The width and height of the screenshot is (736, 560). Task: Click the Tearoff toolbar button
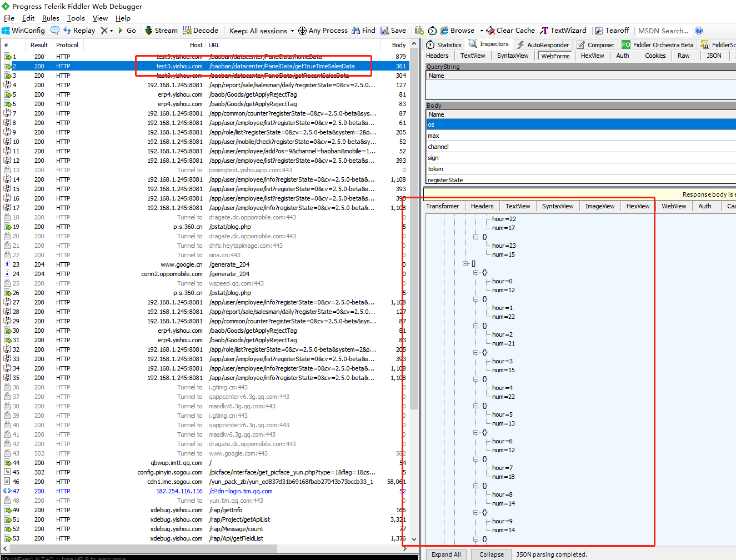(x=612, y=31)
